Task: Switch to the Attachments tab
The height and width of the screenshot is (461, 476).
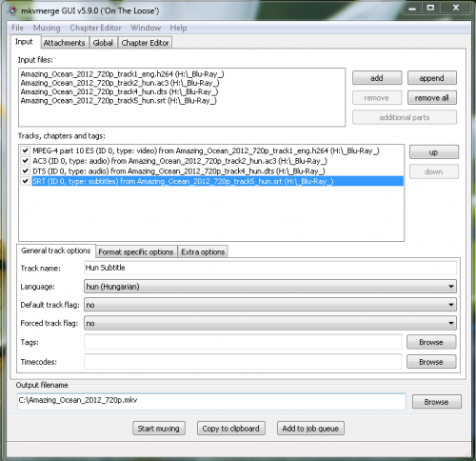Action: coord(65,43)
